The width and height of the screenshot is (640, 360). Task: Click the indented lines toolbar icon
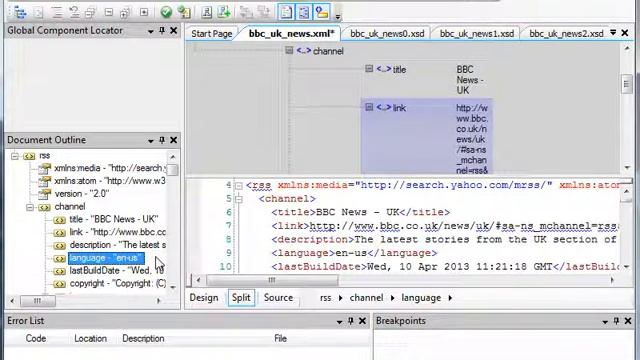57,13
